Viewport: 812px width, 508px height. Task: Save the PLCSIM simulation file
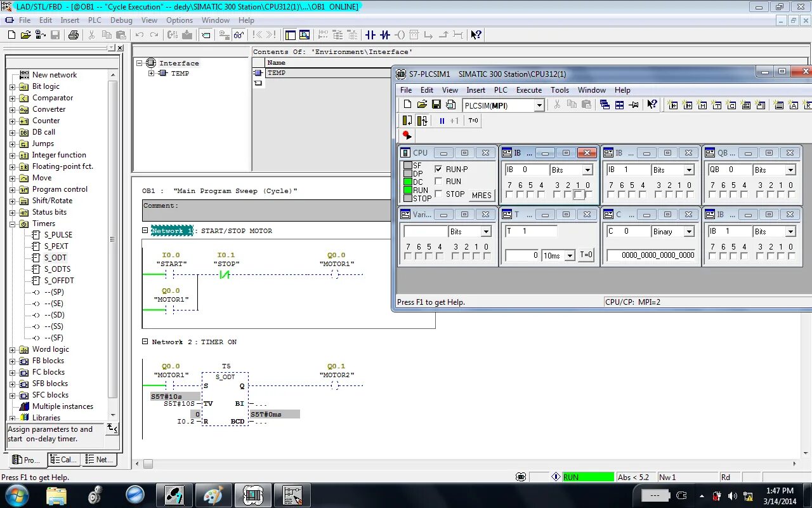coord(436,105)
